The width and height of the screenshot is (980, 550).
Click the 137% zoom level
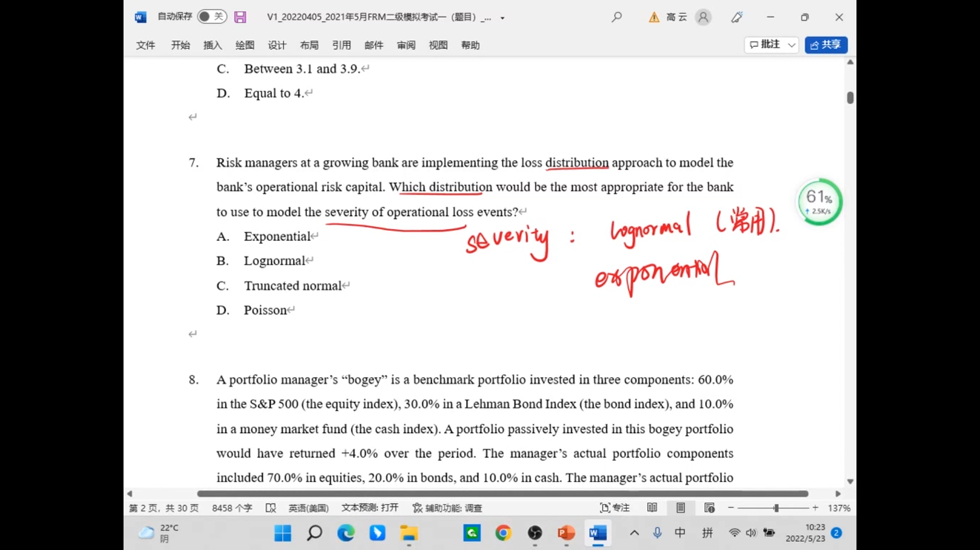839,508
